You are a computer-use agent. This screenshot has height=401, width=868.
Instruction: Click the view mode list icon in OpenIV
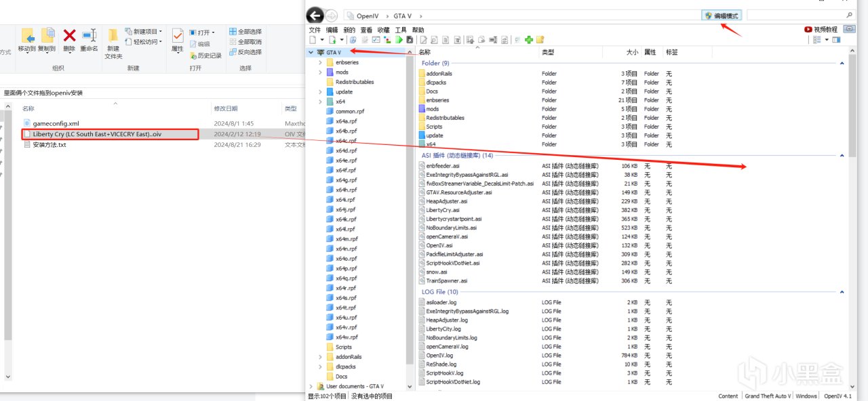[x=816, y=40]
